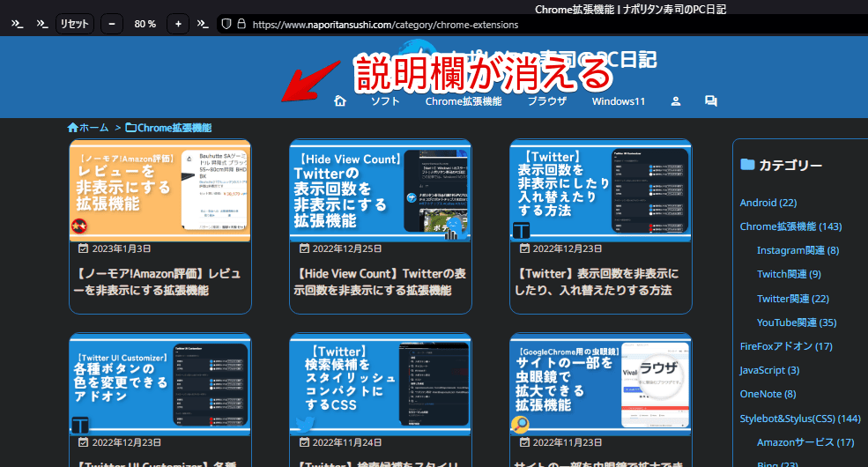Image resolution: width=868 pixels, height=467 pixels.
Task: Click calendar icon beside 2023年1月3日
Action: [83, 248]
